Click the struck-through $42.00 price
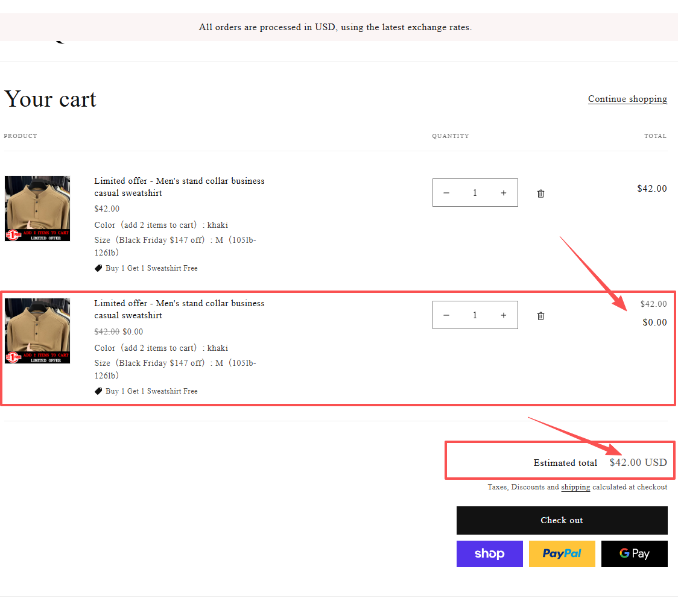Image resolution: width=678 pixels, height=616 pixels. pyautogui.click(x=107, y=332)
